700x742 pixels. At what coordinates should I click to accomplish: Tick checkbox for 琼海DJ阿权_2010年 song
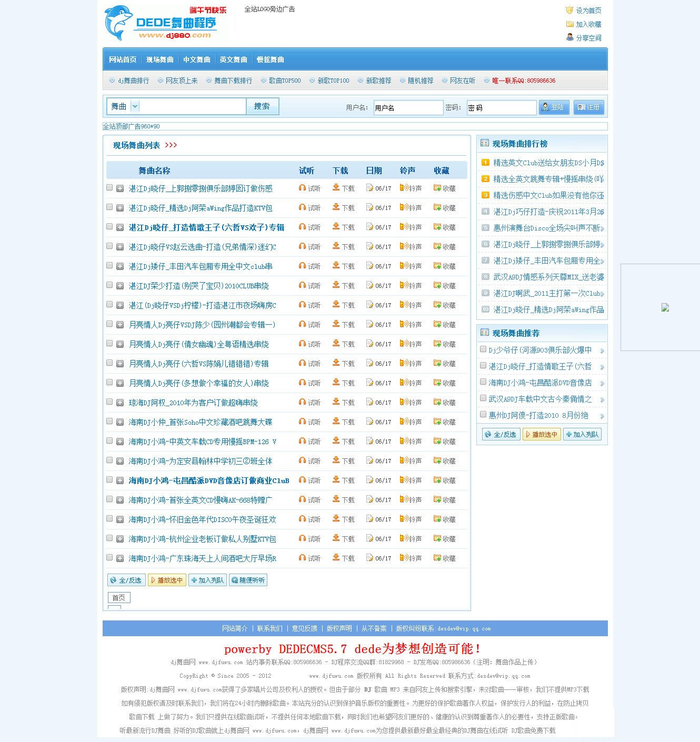click(109, 402)
